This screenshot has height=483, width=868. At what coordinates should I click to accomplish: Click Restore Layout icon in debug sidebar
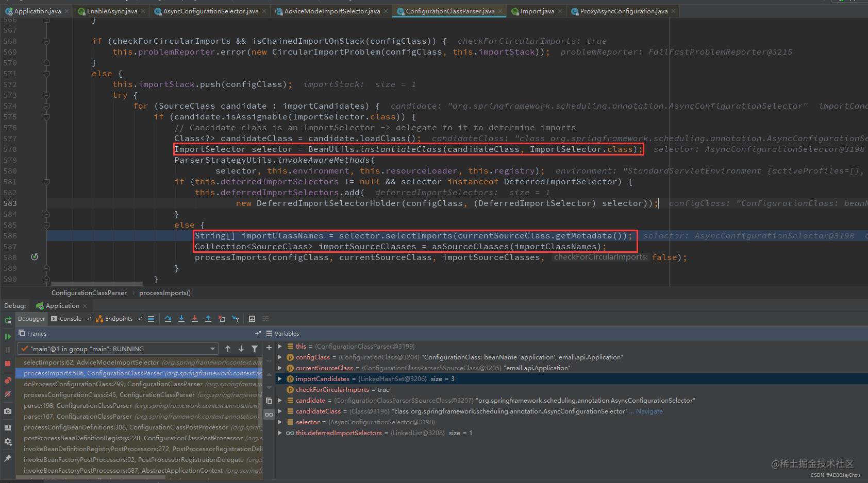tap(8, 427)
